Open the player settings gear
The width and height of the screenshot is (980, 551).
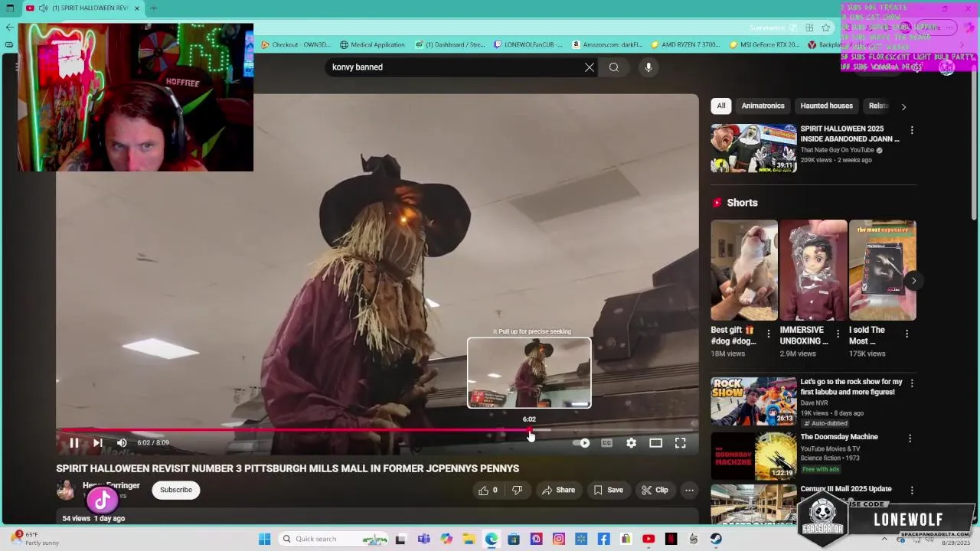tap(631, 443)
